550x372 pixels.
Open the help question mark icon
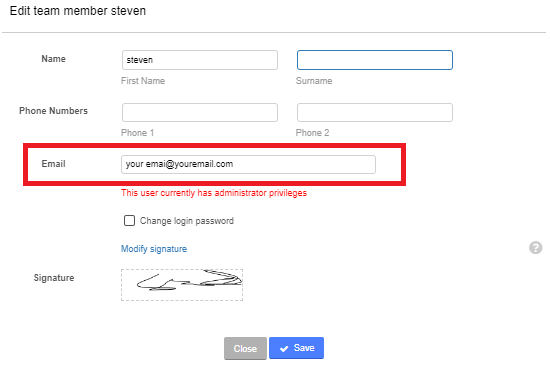click(x=535, y=248)
